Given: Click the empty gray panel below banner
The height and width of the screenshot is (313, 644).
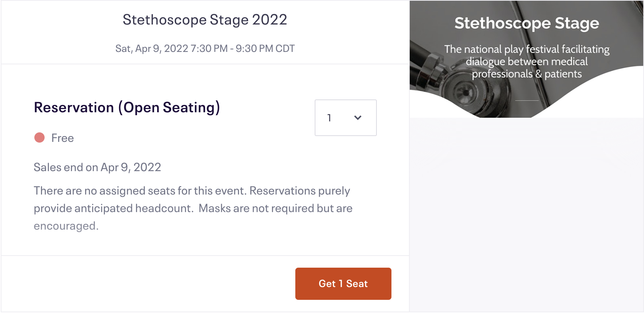Looking at the screenshot, I should (526, 216).
